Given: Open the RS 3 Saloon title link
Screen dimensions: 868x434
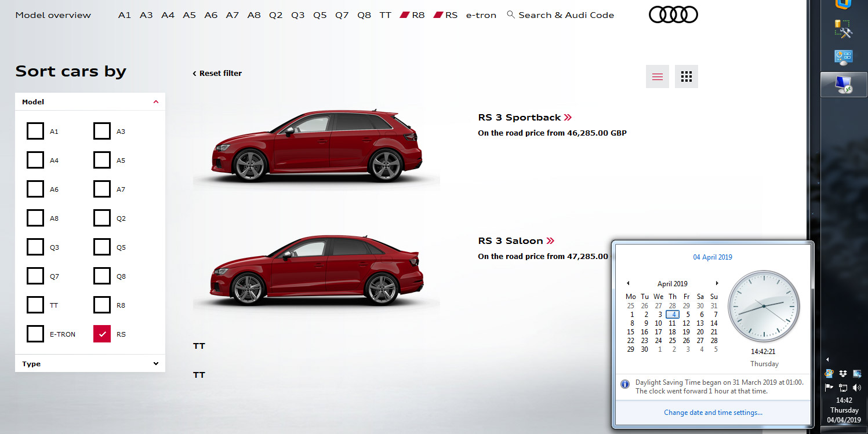Looking at the screenshot, I should 511,240.
